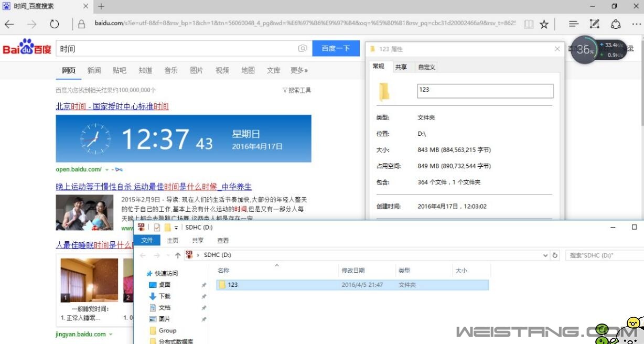Viewport: 644px width, 344px height.
Task: Open 更多 dropdown in Baidu nav
Action: [299, 70]
